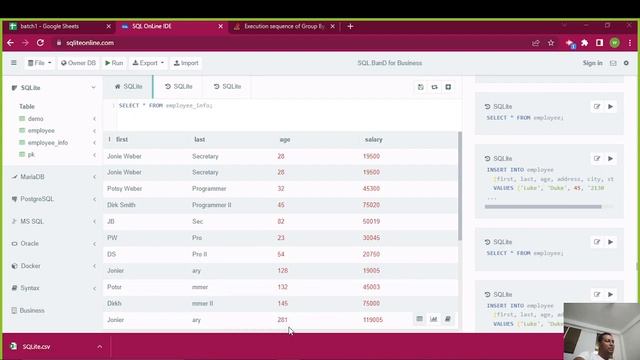Image resolution: width=640 pixels, height=360 pixels.
Task: Click the middle icon above the editor
Action: 434,87
